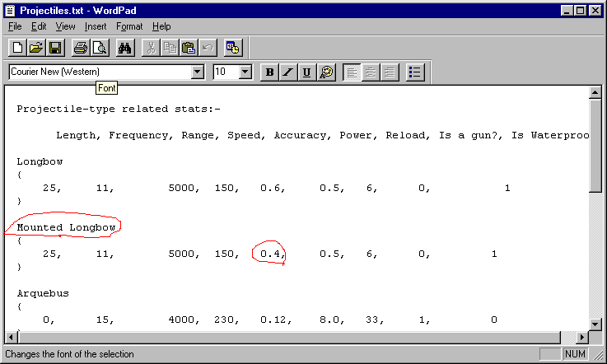This screenshot has width=607, height=364.
Task: Open a file using the Open folder icon
Action: click(36, 48)
